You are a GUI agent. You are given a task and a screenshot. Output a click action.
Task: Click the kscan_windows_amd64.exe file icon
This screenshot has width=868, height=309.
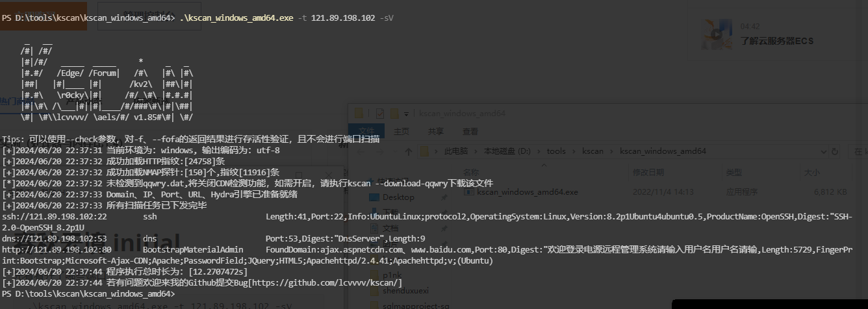coord(469,192)
